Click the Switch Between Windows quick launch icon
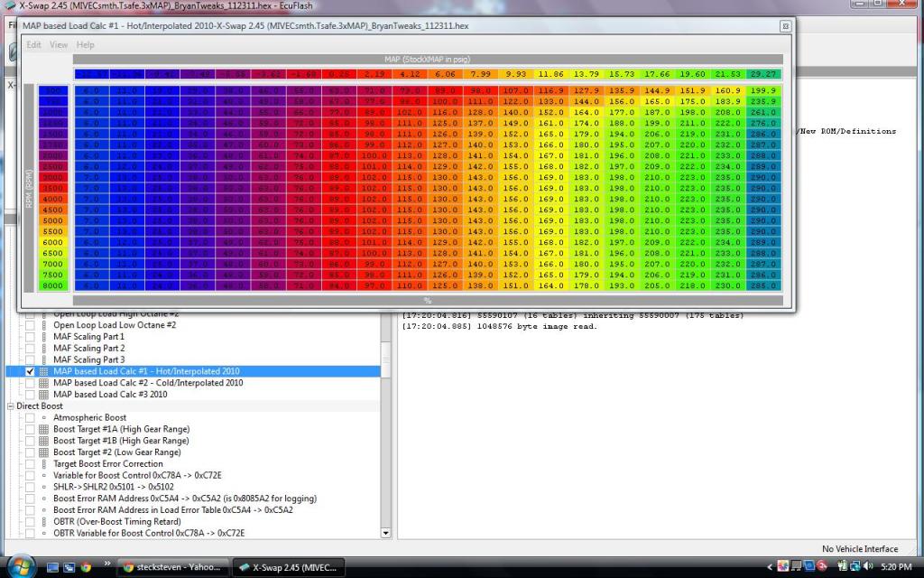The width and height of the screenshot is (924, 578). [69, 567]
